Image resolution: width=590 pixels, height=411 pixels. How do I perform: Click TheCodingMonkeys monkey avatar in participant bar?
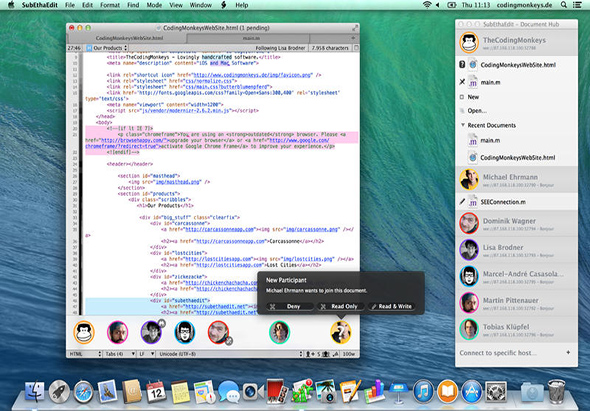[84, 332]
